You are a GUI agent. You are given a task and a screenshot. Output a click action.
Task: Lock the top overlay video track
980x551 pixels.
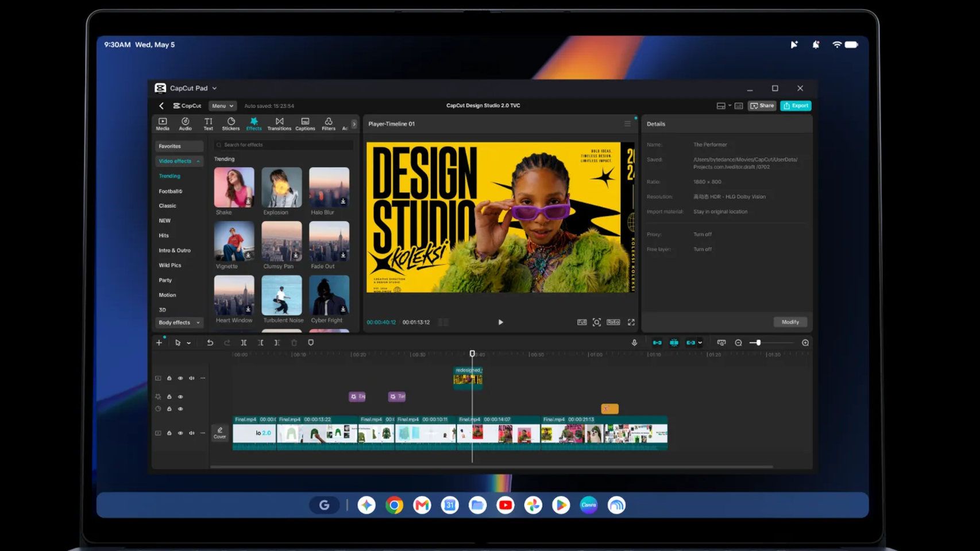click(x=169, y=378)
